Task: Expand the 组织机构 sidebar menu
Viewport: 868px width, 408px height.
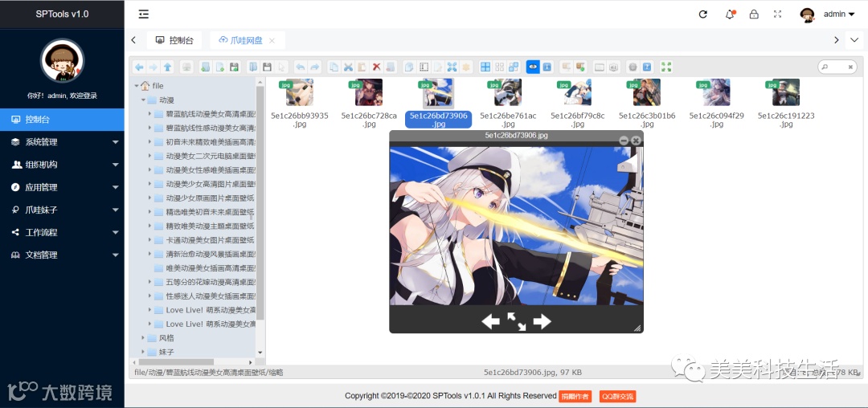Action: pyautogui.click(x=62, y=165)
